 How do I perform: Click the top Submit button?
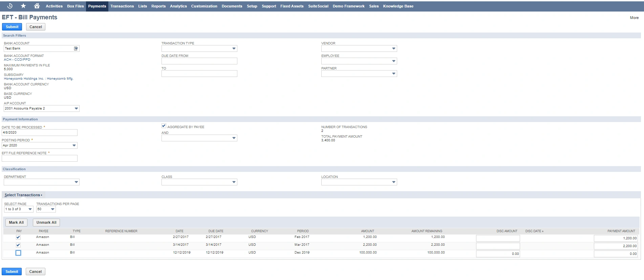click(x=12, y=27)
